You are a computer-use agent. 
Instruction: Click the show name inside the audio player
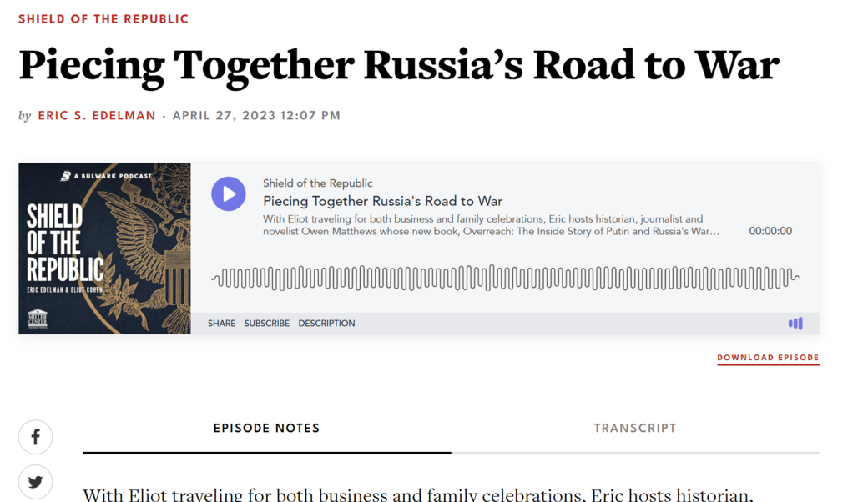click(317, 183)
